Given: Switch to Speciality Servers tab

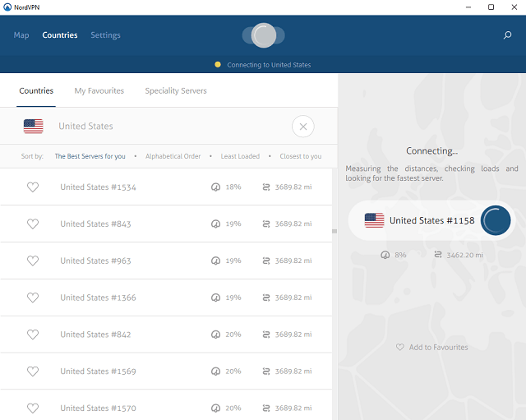Looking at the screenshot, I should point(176,91).
